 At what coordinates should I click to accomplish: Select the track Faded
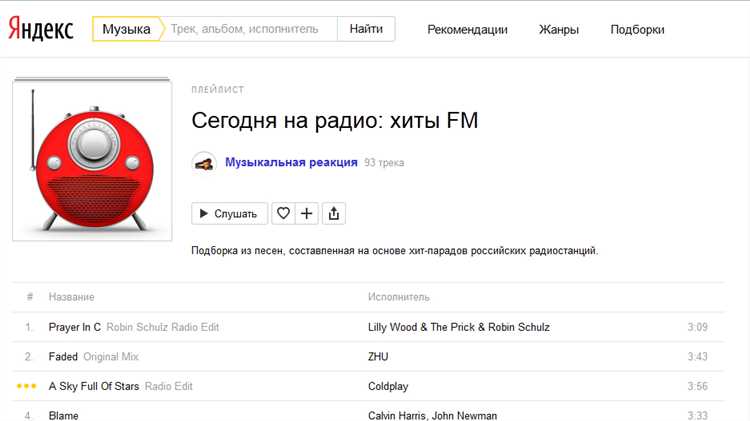click(x=63, y=357)
